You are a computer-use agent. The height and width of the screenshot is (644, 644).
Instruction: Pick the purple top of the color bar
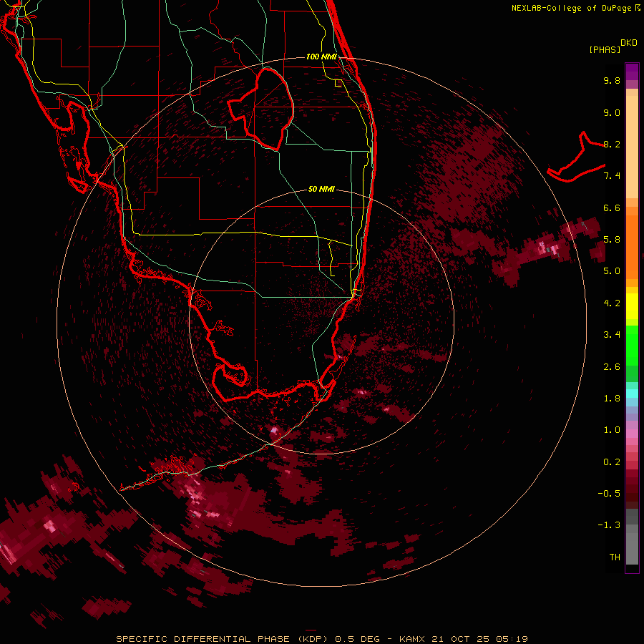[x=632, y=72]
